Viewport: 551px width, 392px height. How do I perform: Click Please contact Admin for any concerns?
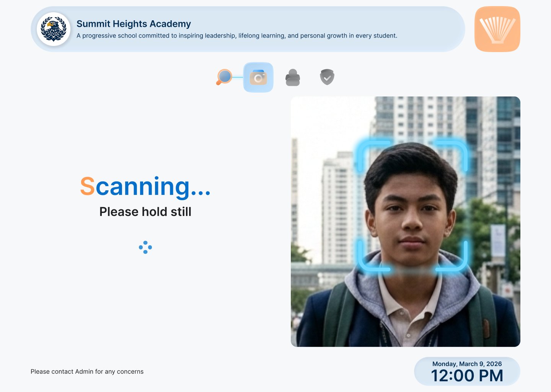click(x=87, y=371)
